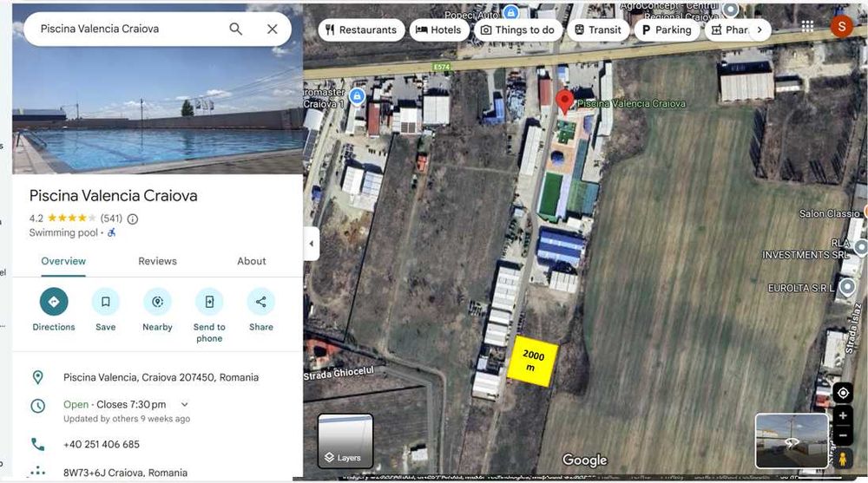Center map on your location

point(843,393)
